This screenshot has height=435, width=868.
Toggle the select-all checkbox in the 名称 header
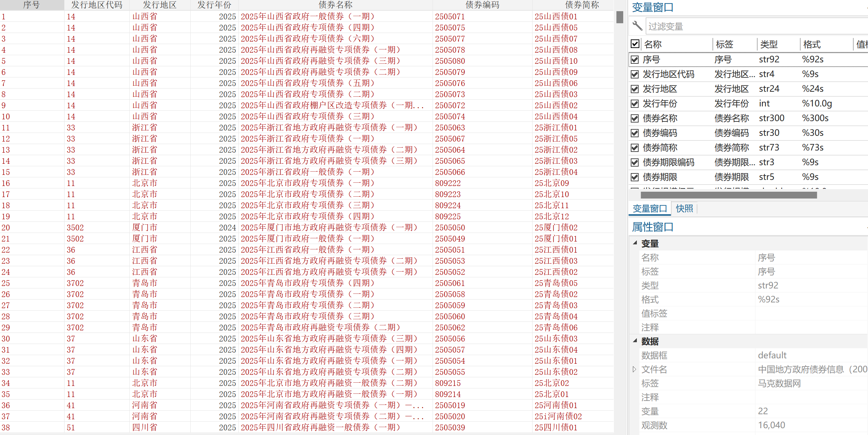pyautogui.click(x=635, y=44)
